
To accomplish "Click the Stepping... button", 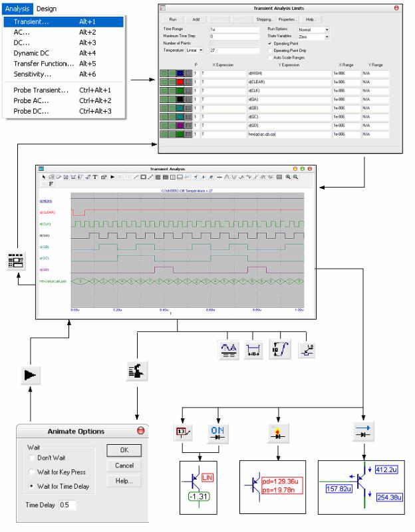I will pos(264,19).
